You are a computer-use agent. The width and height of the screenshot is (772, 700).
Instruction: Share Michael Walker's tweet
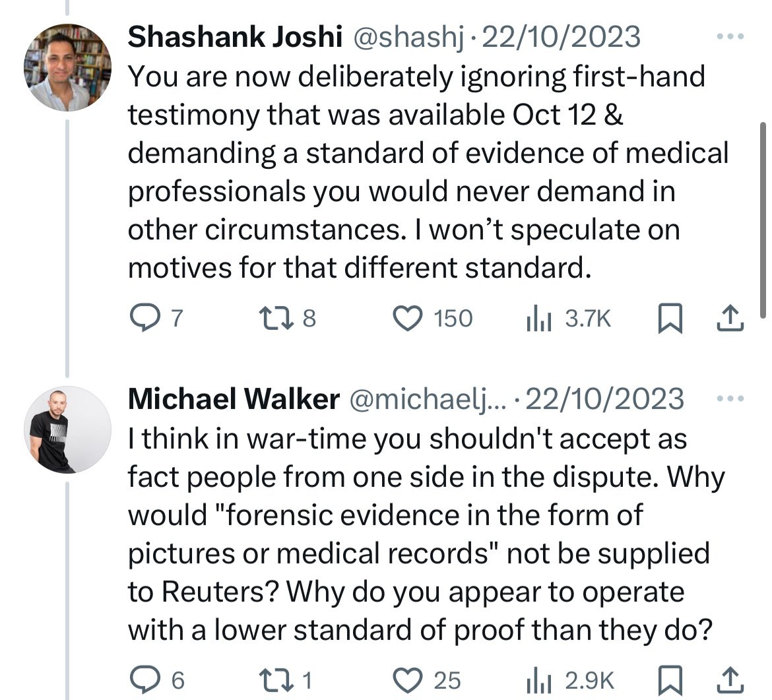click(730, 680)
